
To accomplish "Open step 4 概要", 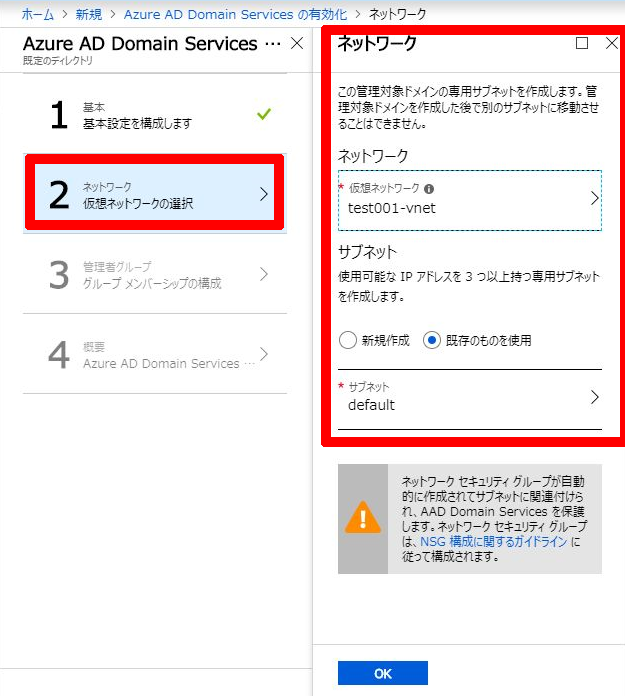I will 154,354.
